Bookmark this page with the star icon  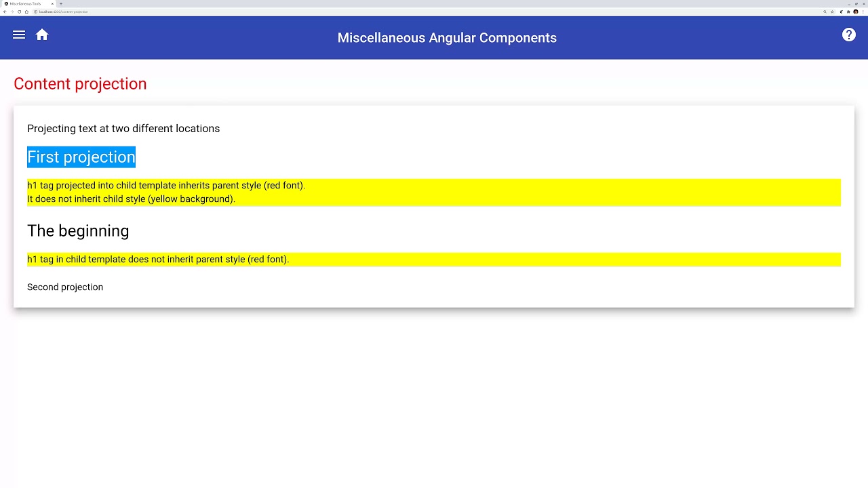point(832,12)
